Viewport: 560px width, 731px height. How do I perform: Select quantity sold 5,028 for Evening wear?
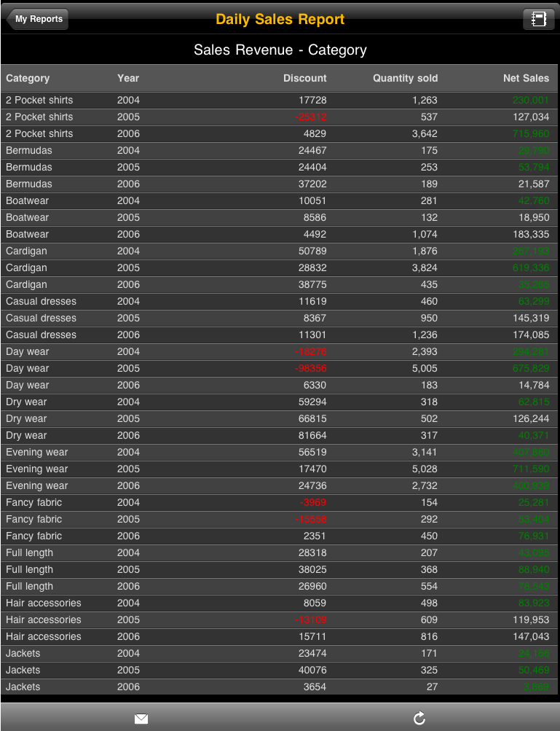pyautogui.click(x=423, y=469)
